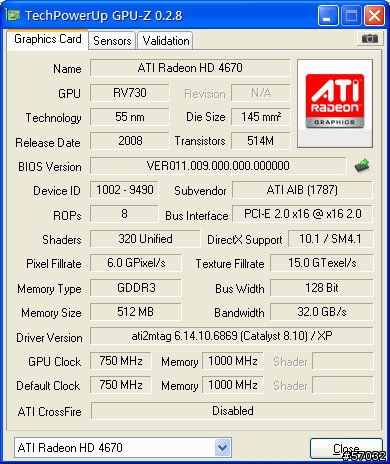This screenshot has height=464, width=390.
Task: Click the BIOS Version field VER011.009.000.000.000000
Action: tap(218, 166)
